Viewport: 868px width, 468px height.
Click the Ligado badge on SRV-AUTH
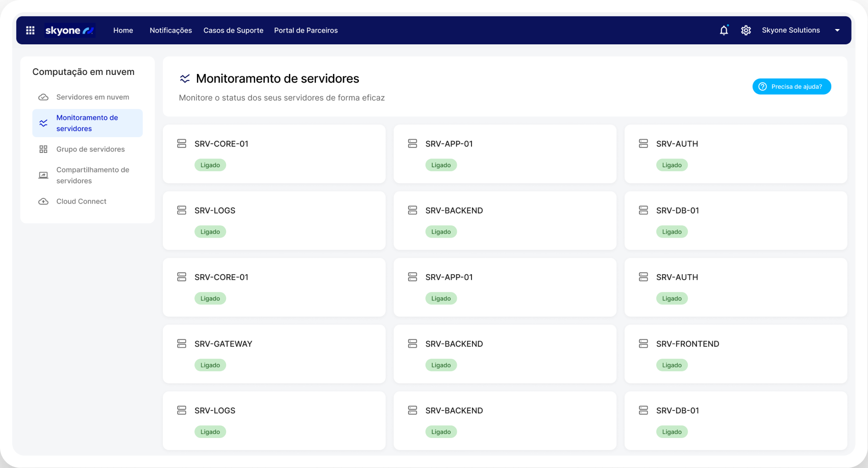click(672, 165)
